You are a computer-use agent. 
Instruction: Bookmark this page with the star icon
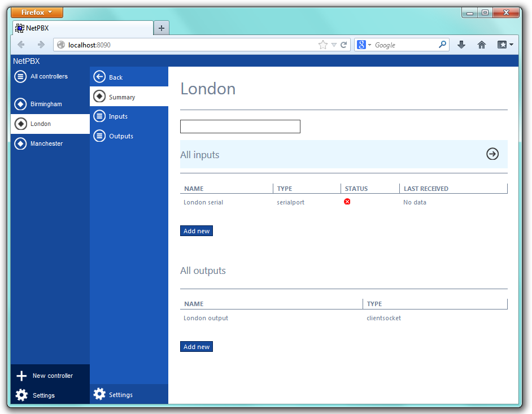click(322, 45)
